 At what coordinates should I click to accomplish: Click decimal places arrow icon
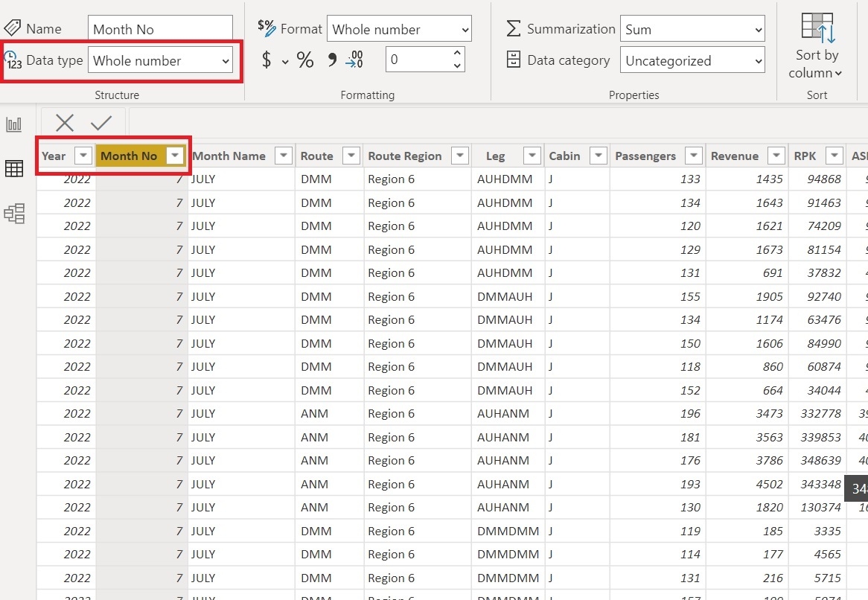point(354,60)
